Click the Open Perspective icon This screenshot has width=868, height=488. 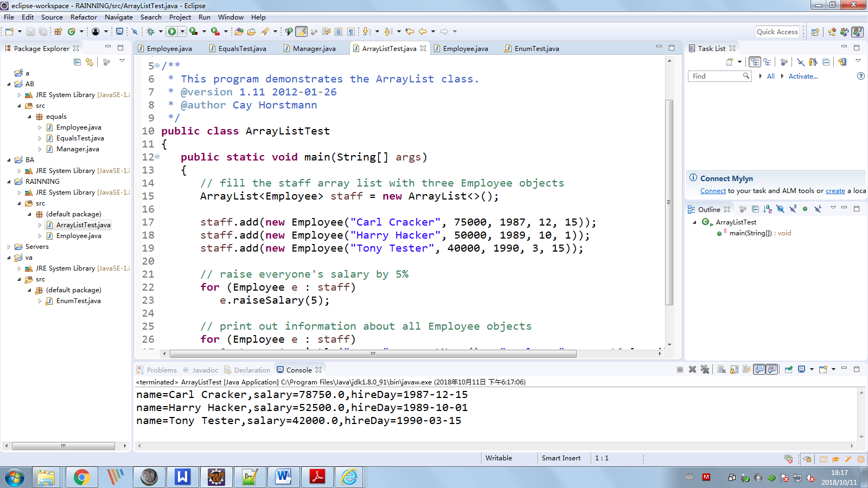coord(815,32)
